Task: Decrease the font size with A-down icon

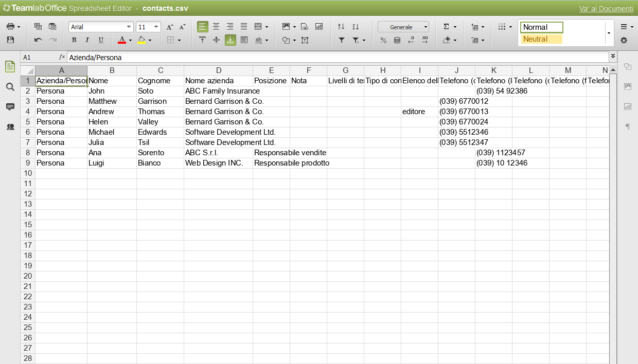Action: (182, 27)
